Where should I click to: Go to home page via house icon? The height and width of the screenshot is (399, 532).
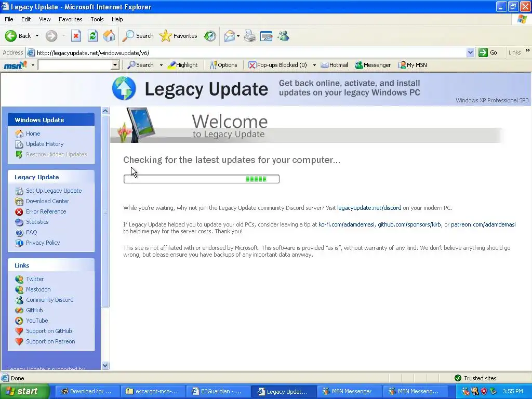tap(109, 36)
